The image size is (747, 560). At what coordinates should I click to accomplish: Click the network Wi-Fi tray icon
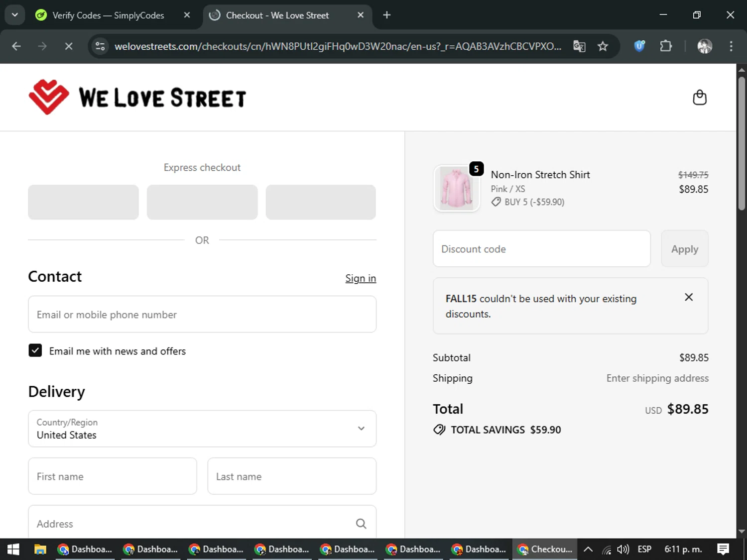point(607,549)
